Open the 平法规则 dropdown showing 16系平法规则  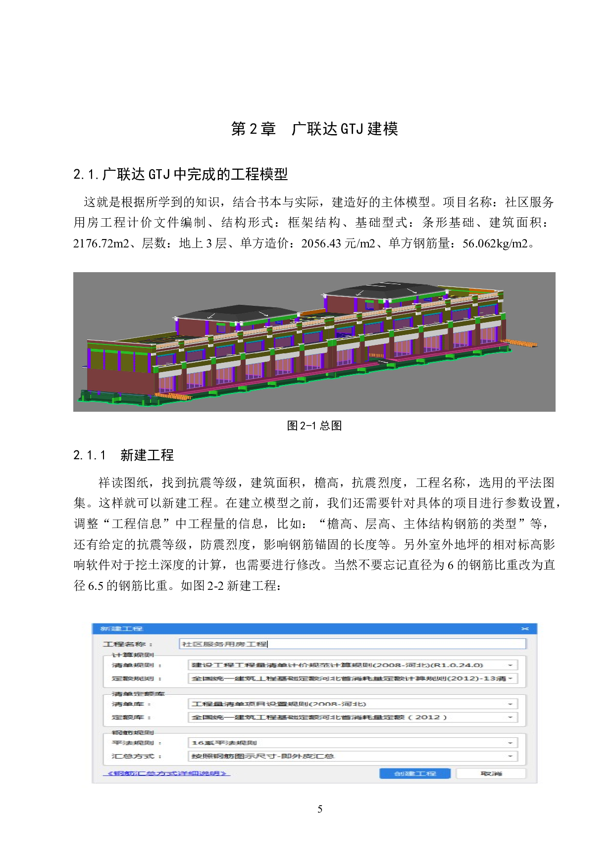353,743
